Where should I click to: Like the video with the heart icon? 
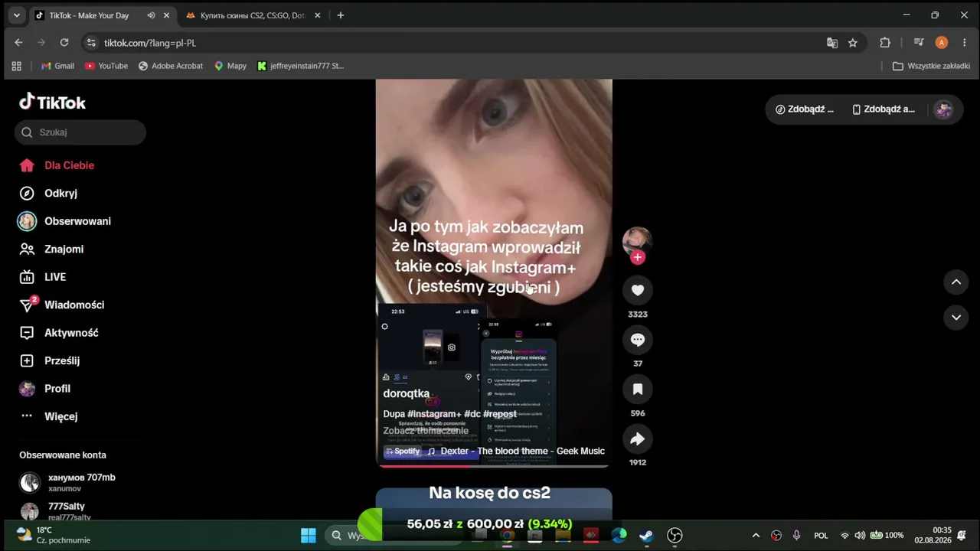pos(637,290)
